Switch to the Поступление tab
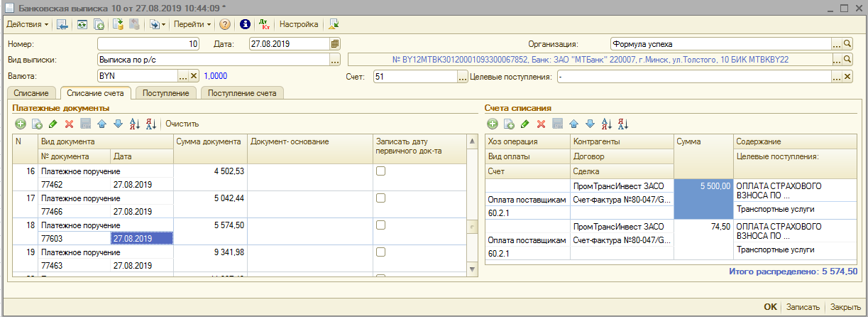Image resolution: width=868 pixels, height=317 pixels. tap(165, 93)
